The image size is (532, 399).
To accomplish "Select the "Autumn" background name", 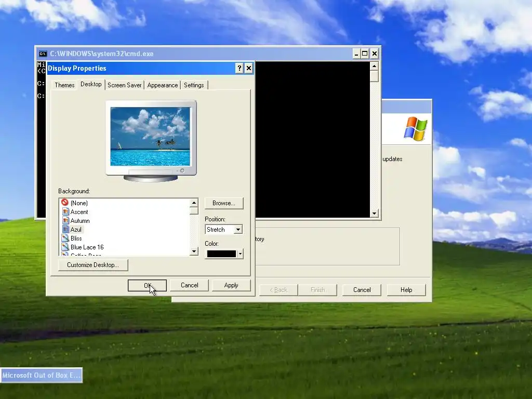I will tap(80, 220).
